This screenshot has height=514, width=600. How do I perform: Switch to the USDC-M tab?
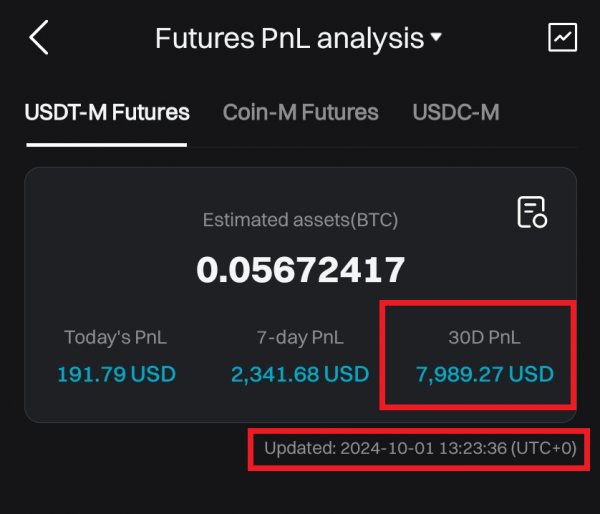[455, 112]
